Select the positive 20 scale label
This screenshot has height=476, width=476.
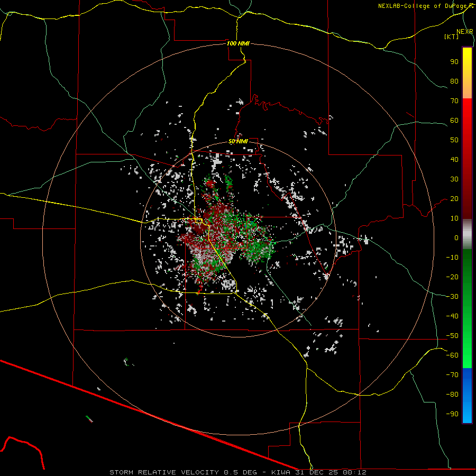[454, 198]
